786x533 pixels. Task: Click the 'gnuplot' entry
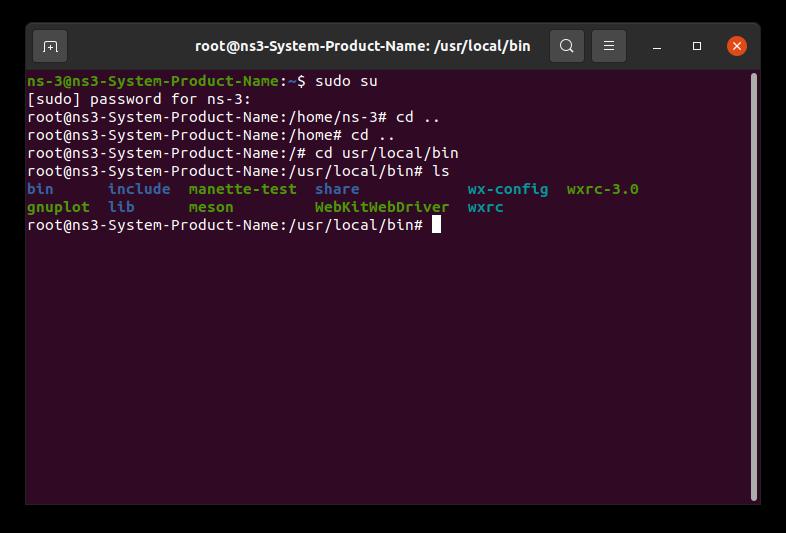point(58,208)
